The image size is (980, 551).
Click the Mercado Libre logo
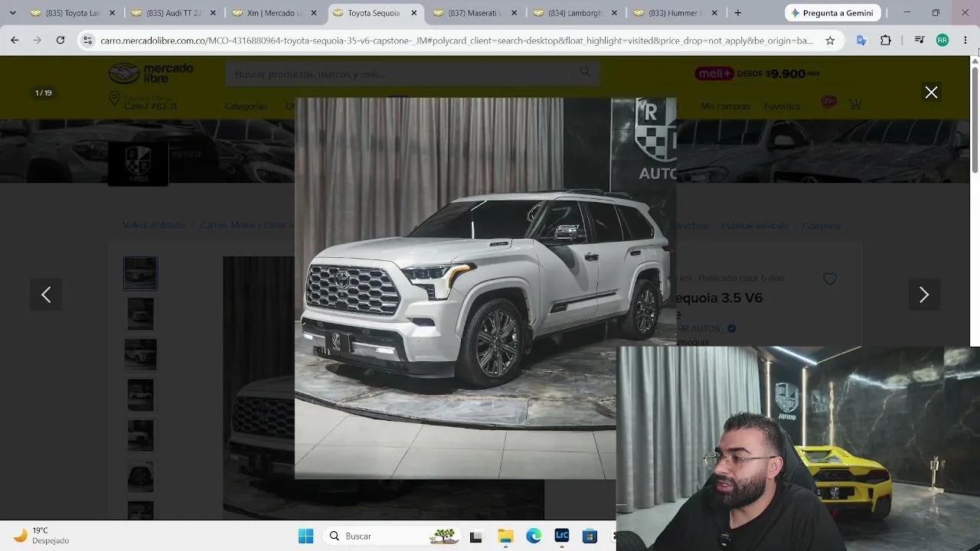(151, 73)
